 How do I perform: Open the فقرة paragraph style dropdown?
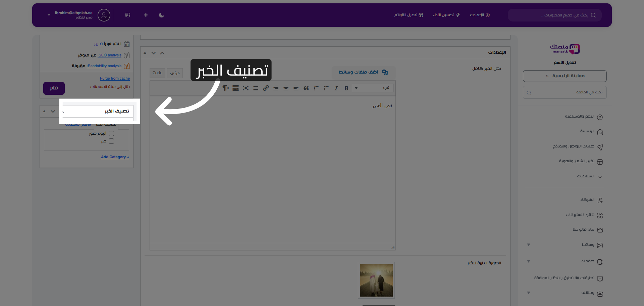pos(372,88)
